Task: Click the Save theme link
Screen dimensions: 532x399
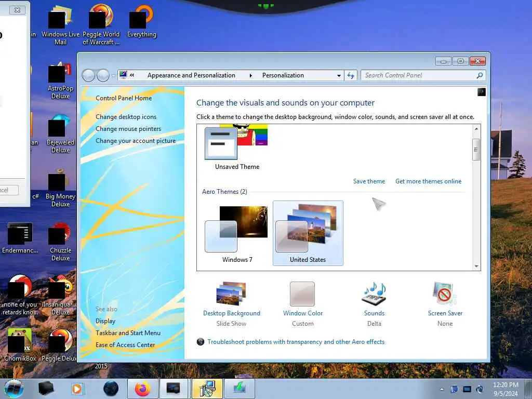Action: (x=369, y=181)
